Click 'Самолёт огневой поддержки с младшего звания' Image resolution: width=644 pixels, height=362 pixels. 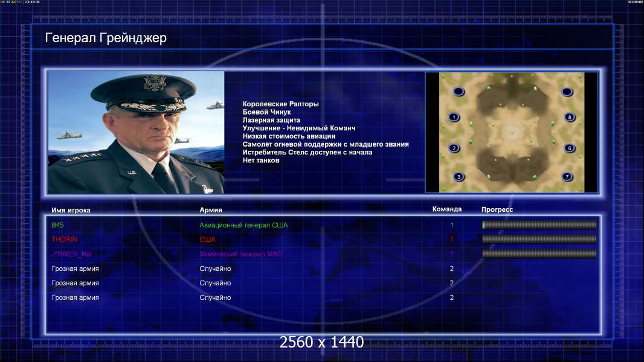coord(326,144)
